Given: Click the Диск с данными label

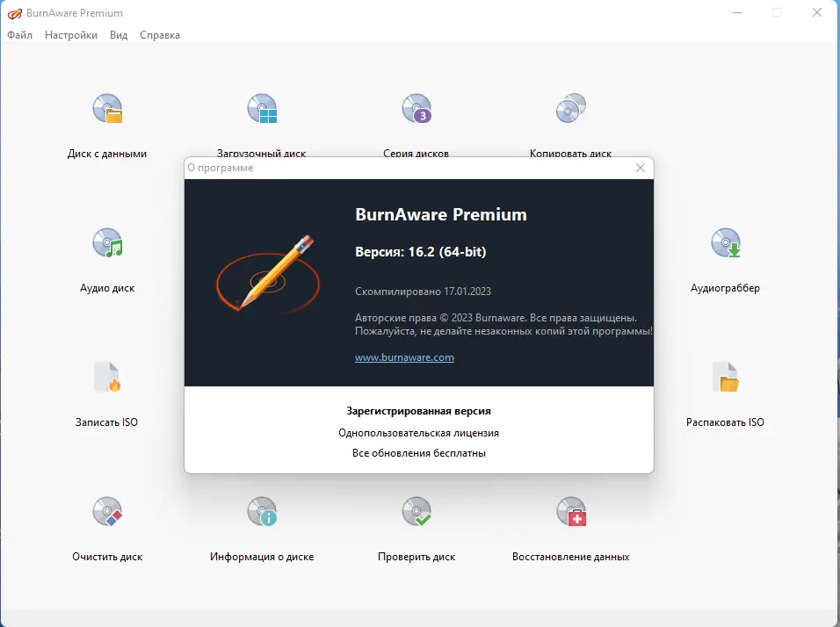Looking at the screenshot, I should tap(107, 154).
